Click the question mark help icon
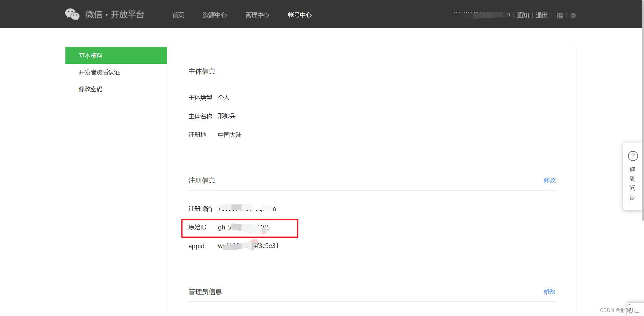644x316 pixels. point(633,156)
